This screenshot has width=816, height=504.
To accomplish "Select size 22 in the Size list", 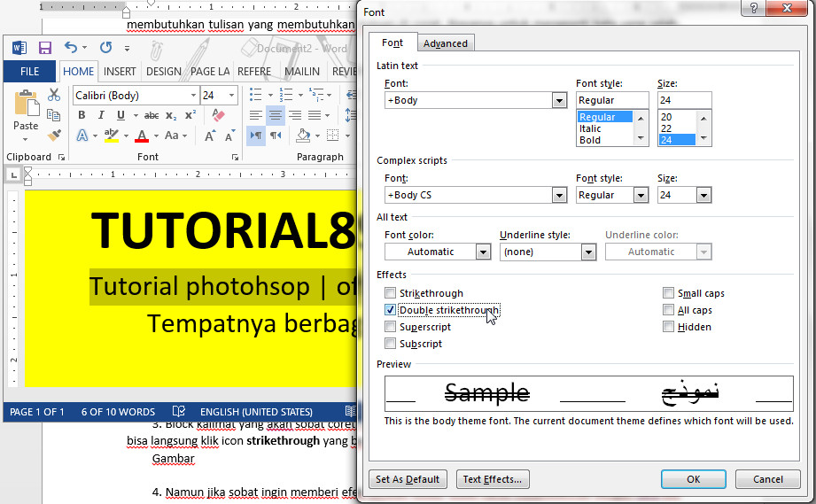I will (666, 128).
